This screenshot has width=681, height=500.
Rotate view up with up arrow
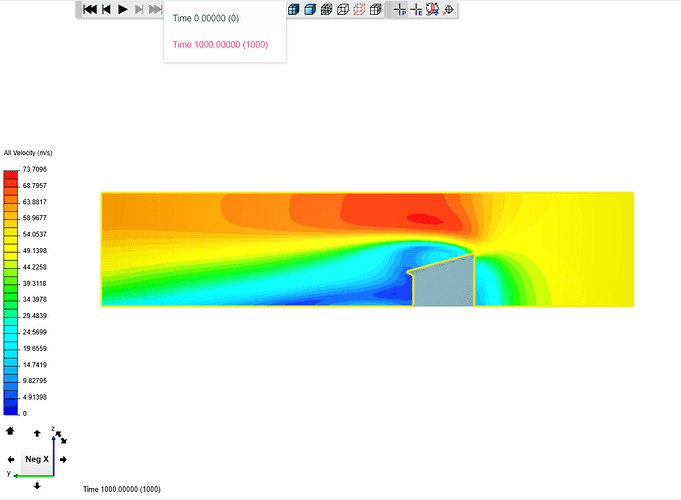coord(37,433)
